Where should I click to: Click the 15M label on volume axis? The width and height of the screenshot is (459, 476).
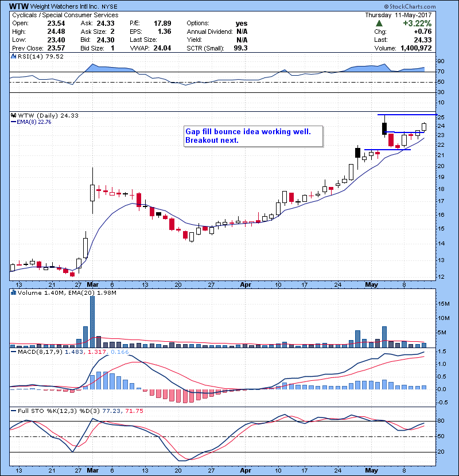click(x=444, y=304)
